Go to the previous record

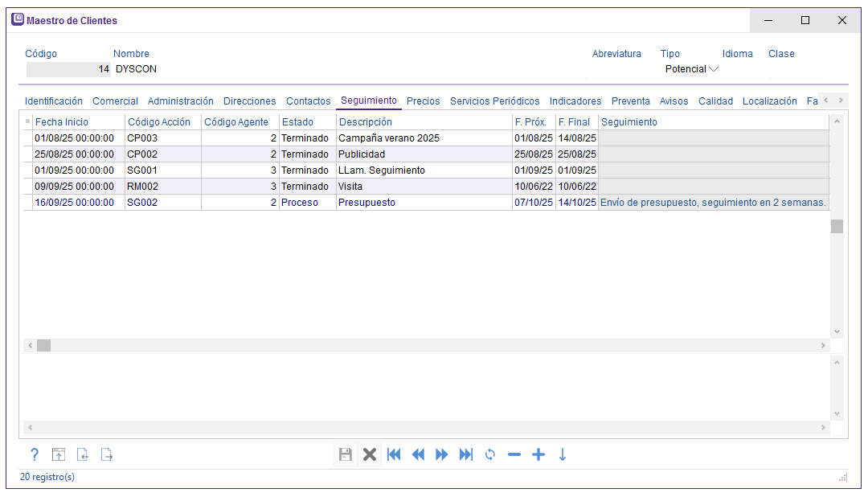point(418,454)
